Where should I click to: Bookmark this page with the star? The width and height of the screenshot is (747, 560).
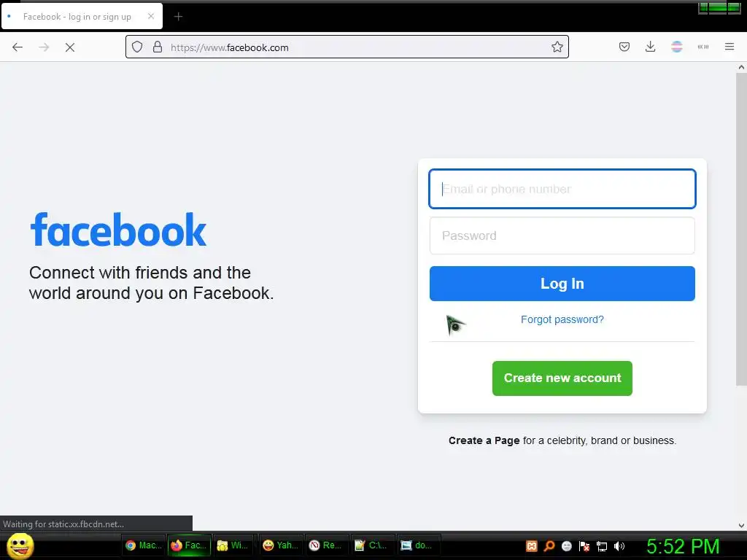tap(557, 47)
